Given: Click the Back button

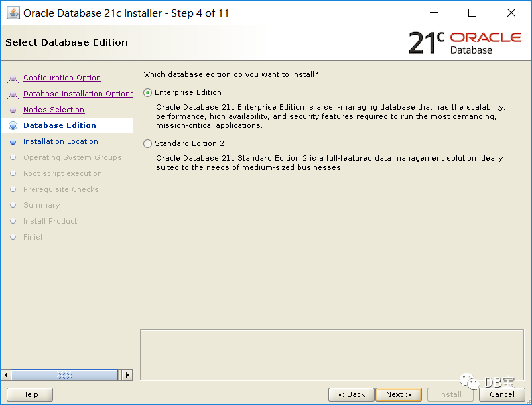Looking at the screenshot, I should (352, 394).
